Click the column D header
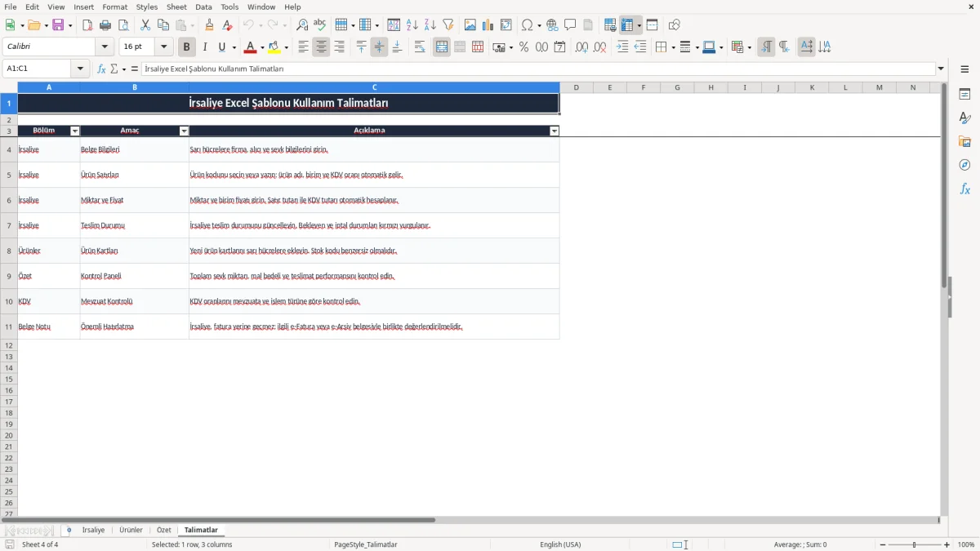 [577, 87]
